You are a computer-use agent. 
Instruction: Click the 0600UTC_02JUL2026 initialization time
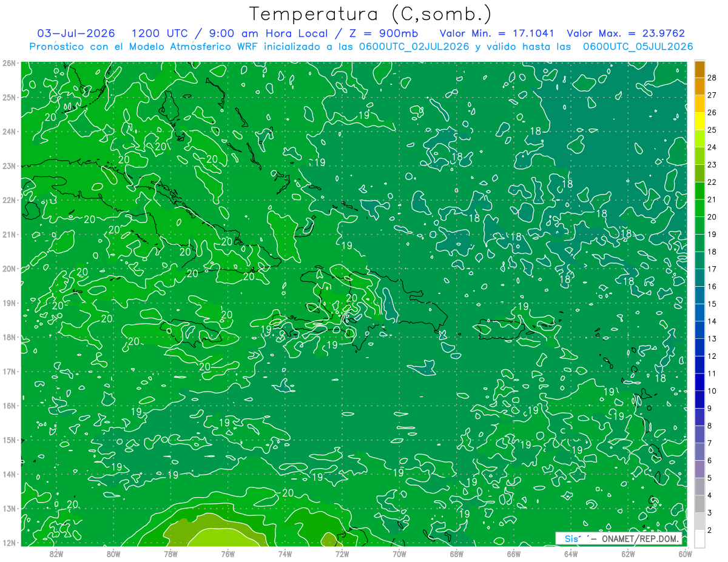(414, 47)
